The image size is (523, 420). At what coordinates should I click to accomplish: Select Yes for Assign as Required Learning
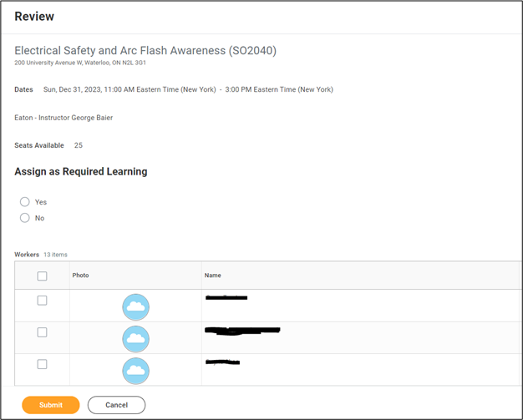[25, 202]
